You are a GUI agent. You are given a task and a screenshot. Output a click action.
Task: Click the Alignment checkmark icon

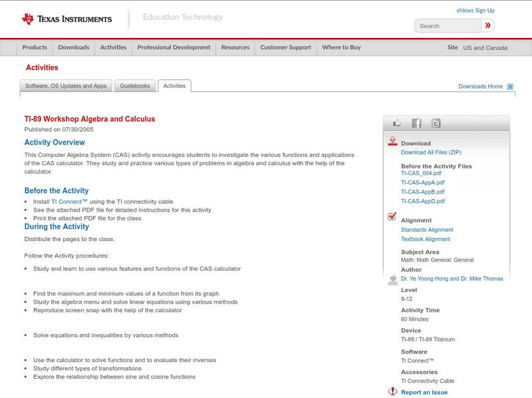[x=392, y=216]
